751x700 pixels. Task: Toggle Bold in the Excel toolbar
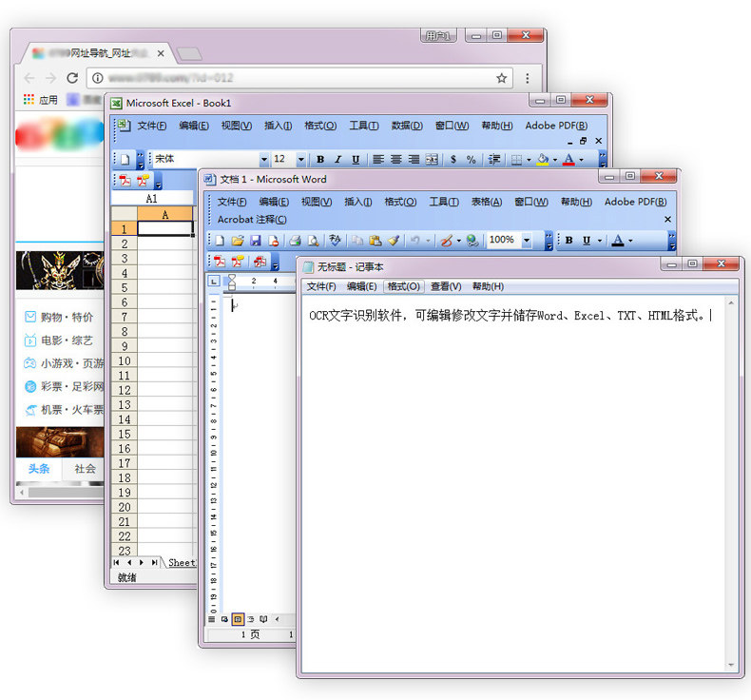320,160
